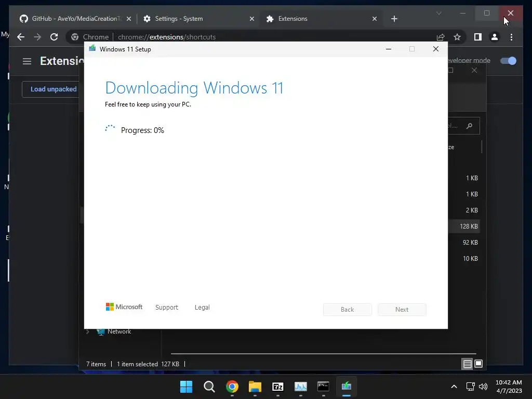Open the Legal link in Setup
The width and height of the screenshot is (532, 399).
click(x=202, y=308)
